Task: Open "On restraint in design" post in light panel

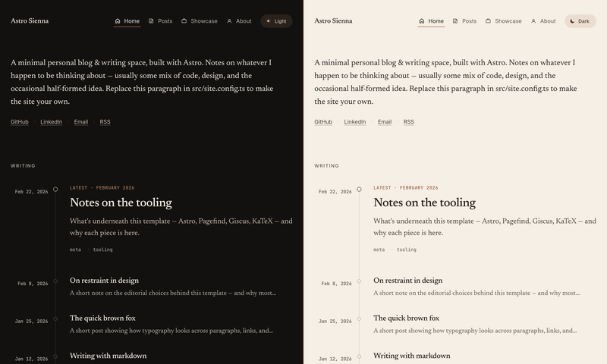Action: coord(408,281)
